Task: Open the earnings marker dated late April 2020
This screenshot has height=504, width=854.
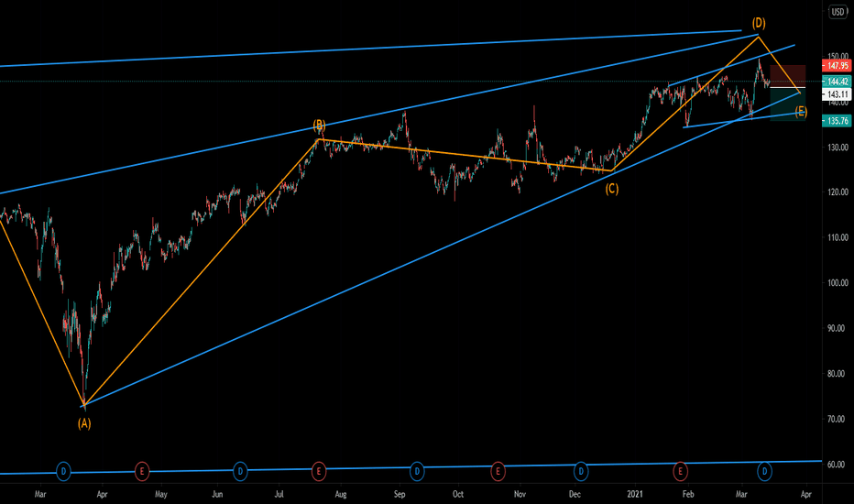Action: [142, 471]
